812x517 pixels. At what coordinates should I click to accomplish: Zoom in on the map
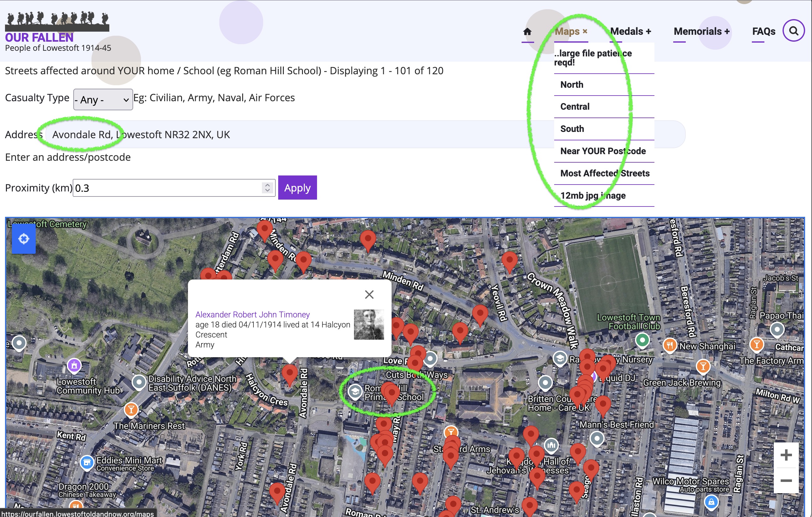[786, 455]
